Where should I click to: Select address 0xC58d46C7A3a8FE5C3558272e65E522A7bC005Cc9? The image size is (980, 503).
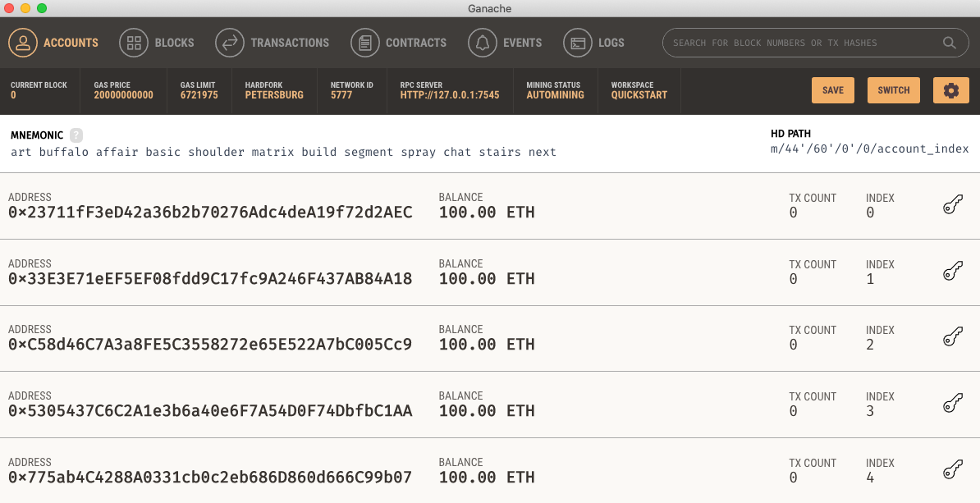pyautogui.click(x=210, y=345)
